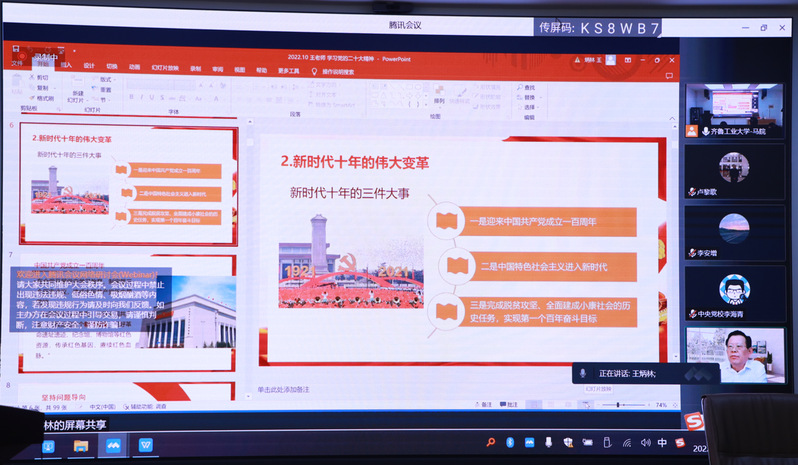798x465 pixels.
Task: Switch to the View (视图) tab
Action: [240, 70]
